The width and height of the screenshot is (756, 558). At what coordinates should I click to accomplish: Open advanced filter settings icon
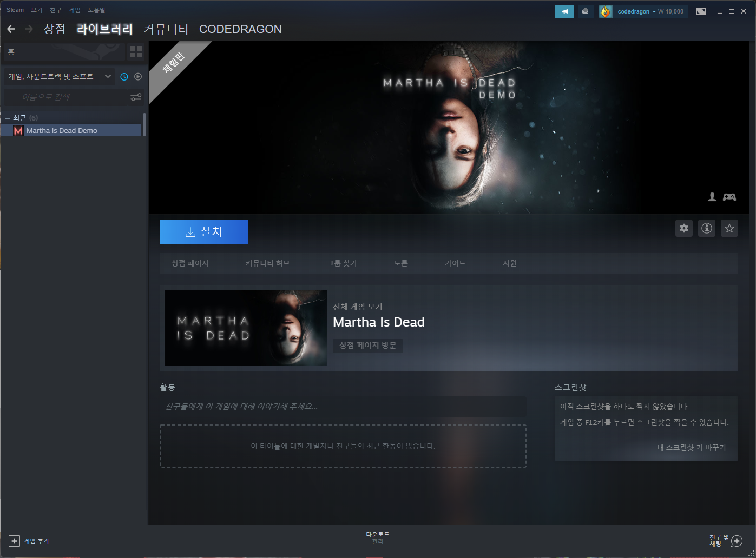click(136, 97)
